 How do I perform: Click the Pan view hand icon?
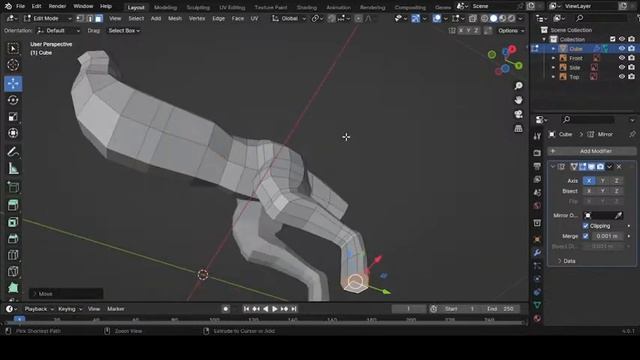coord(518,100)
